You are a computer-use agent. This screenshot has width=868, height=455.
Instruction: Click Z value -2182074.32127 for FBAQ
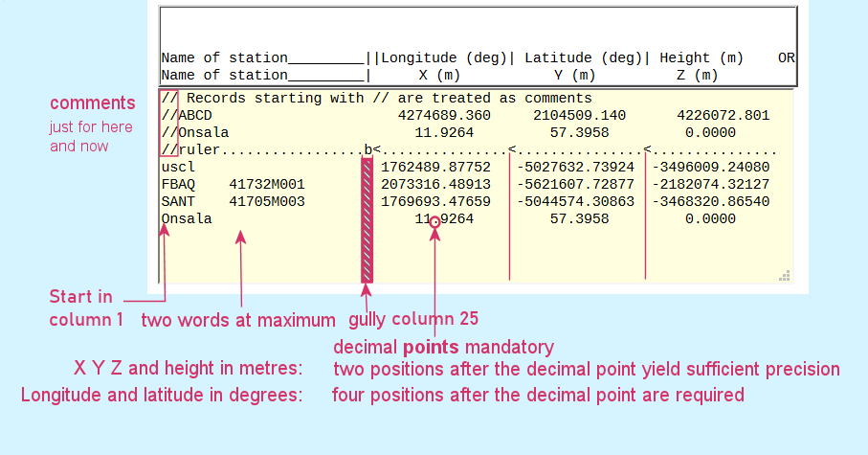(711, 184)
